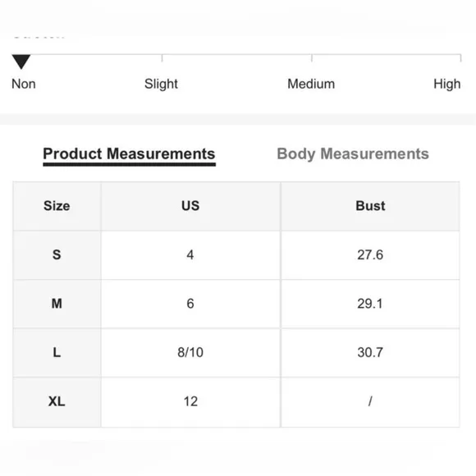Click US size 12 cell
The image size is (476, 476).
(x=190, y=402)
